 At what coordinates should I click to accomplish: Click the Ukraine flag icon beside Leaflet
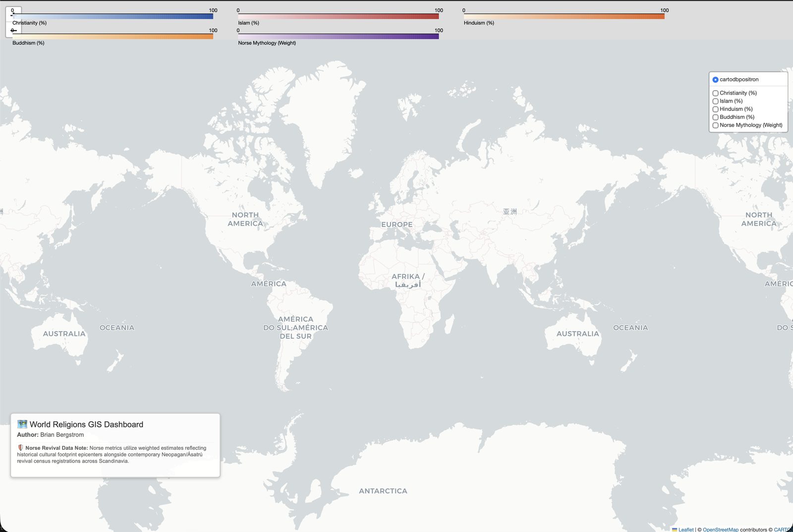pos(675,530)
